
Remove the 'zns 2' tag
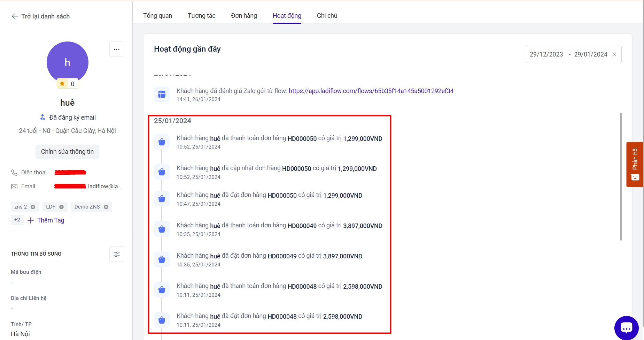tap(33, 207)
